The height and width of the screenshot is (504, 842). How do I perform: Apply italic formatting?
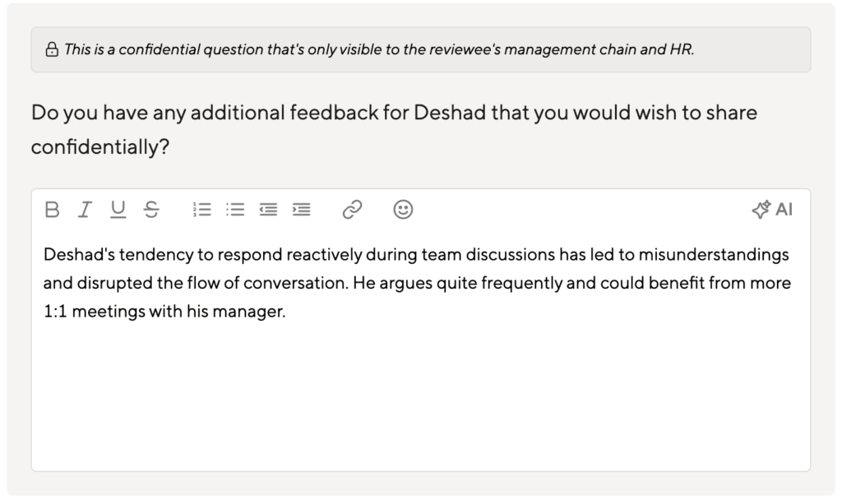(84, 210)
